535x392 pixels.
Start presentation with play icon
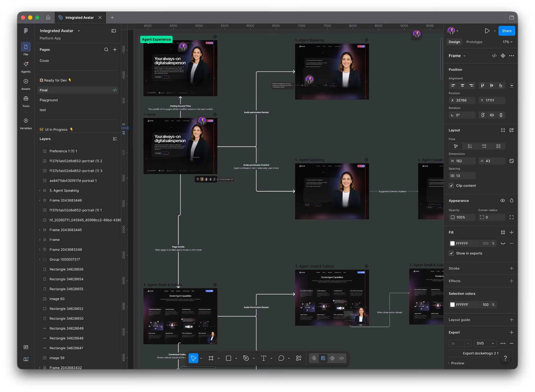coord(487,31)
